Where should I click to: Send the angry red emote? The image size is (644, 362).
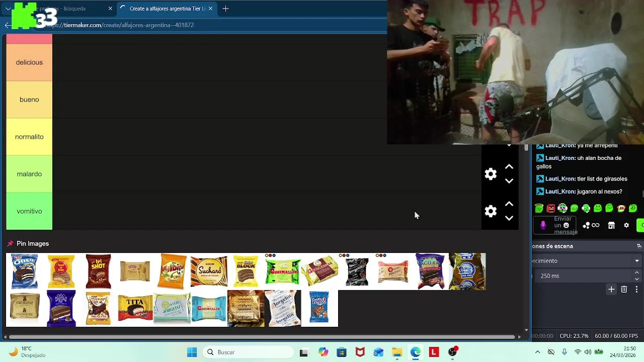tap(551, 208)
